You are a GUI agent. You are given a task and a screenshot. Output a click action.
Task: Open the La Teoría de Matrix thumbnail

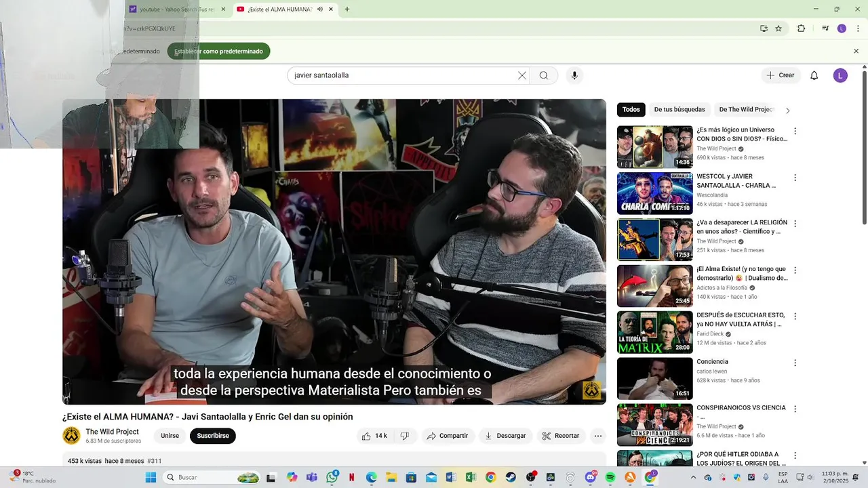[655, 332]
